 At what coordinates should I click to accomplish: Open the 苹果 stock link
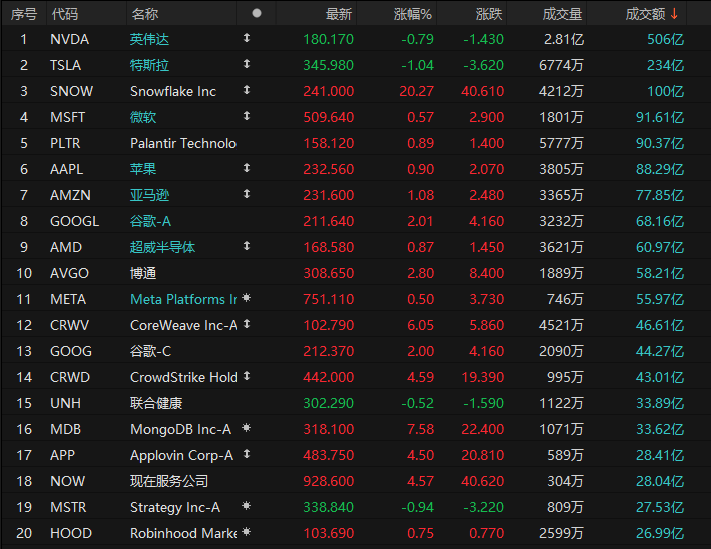click(x=143, y=169)
